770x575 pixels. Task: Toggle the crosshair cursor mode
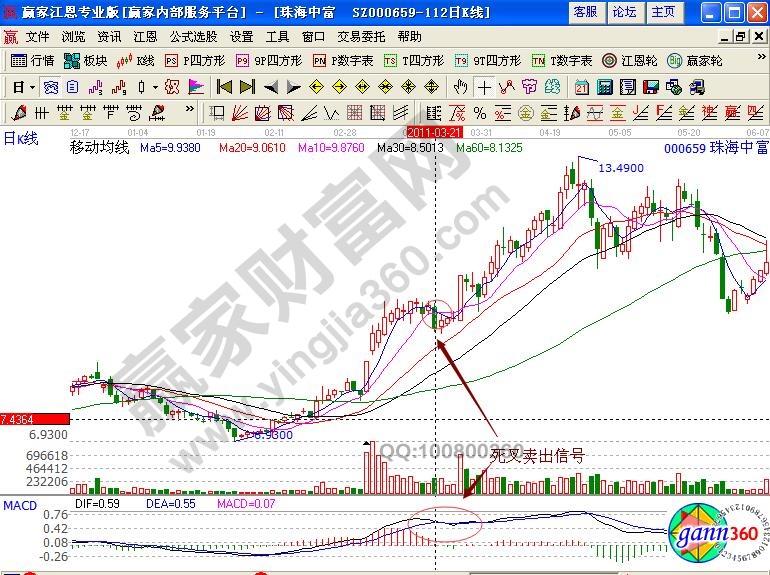pyautogui.click(x=484, y=87)
